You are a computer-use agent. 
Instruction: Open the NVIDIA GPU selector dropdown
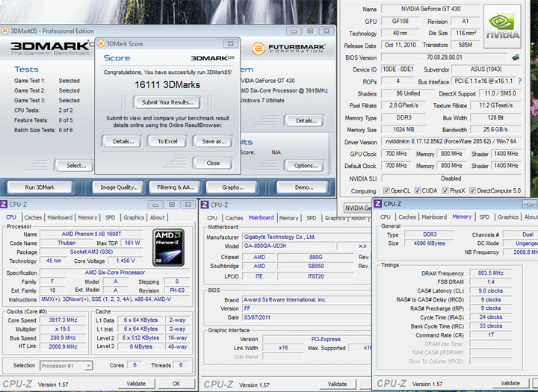[356, 208]
